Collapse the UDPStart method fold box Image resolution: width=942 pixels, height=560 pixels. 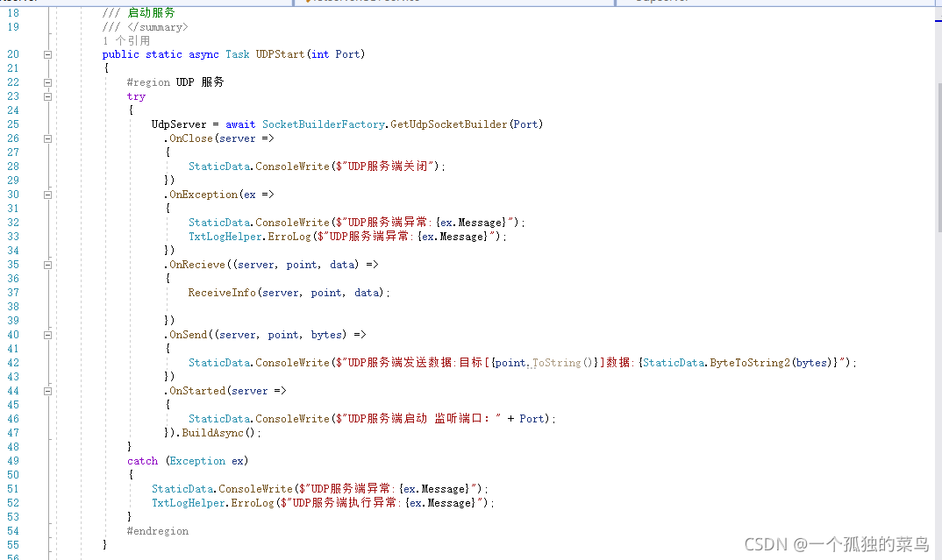(x=48, y=53)
